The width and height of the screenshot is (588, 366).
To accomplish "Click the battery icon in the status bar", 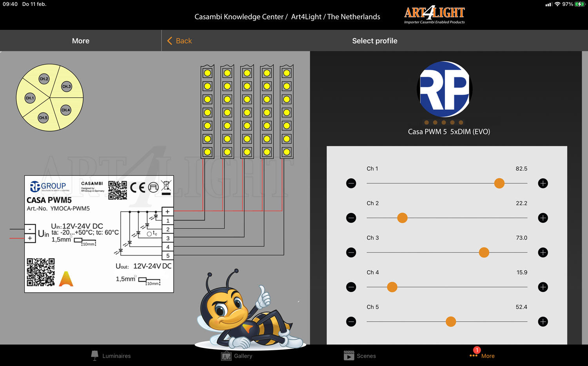I will [x=580, y=4].
